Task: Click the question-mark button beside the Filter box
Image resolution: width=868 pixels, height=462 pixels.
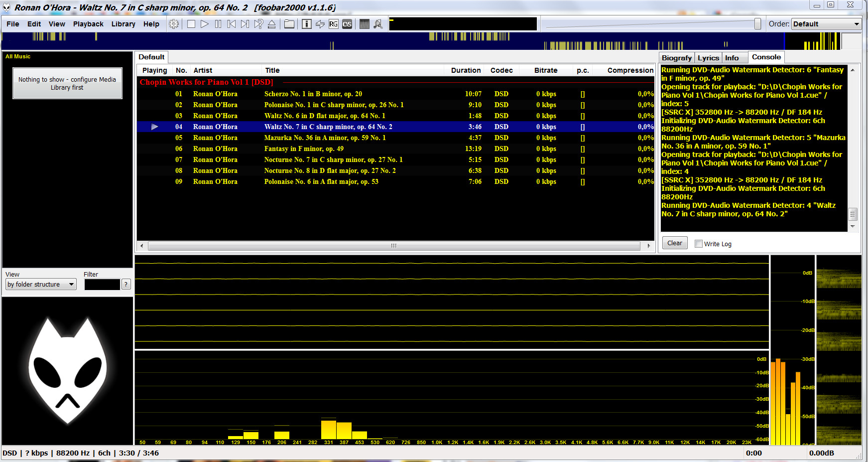Action: point(126,284)
